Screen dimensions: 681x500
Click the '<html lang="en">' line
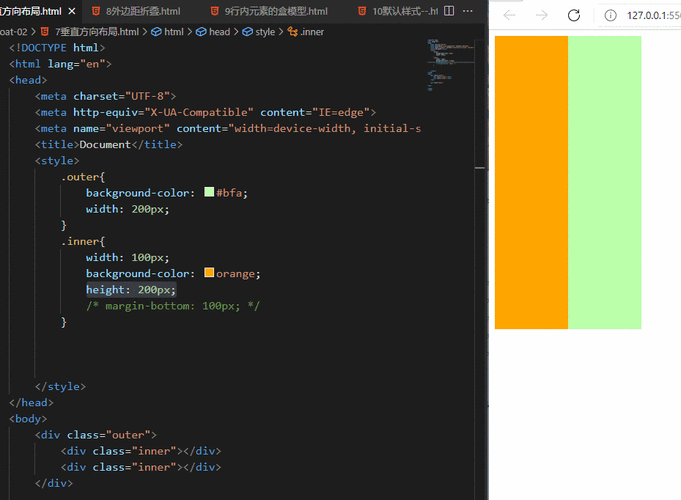click(x=60, y=64)
